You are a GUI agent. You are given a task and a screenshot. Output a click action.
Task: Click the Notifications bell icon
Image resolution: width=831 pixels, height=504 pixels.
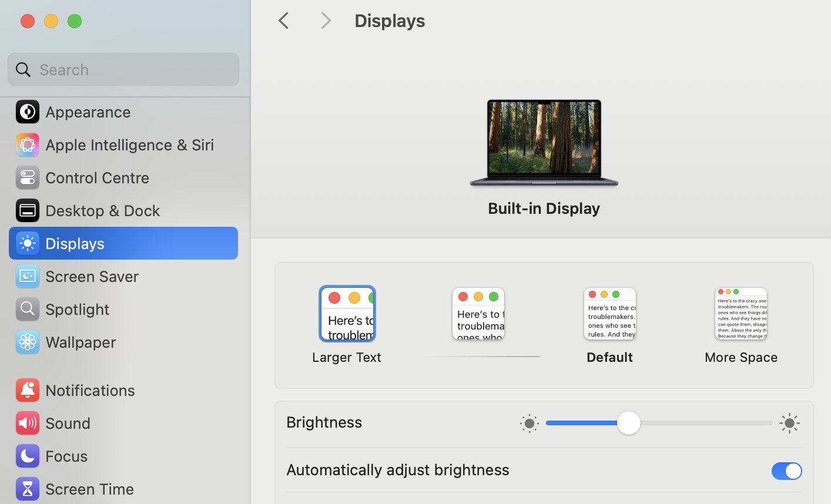tap(28, 390)
